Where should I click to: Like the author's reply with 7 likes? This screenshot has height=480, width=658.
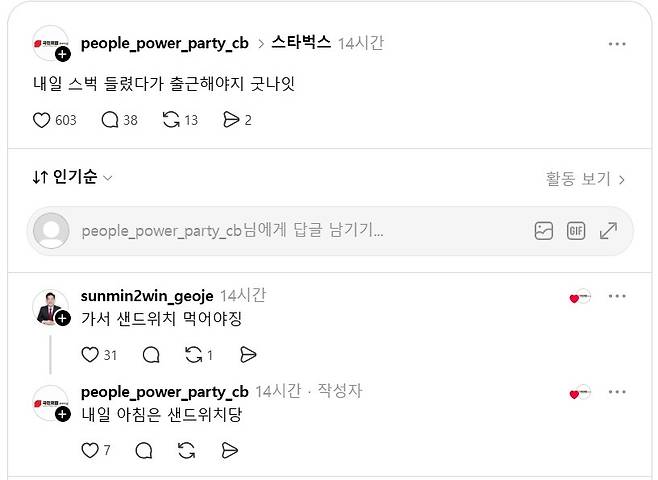90,451
